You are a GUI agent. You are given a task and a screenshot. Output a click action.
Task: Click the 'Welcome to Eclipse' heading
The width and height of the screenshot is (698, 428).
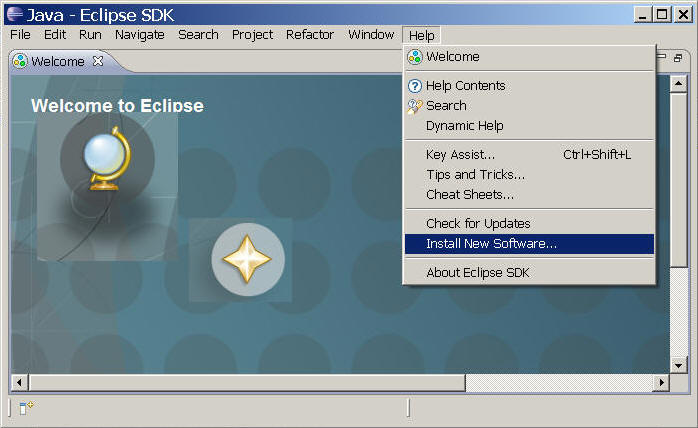[118, 106]
